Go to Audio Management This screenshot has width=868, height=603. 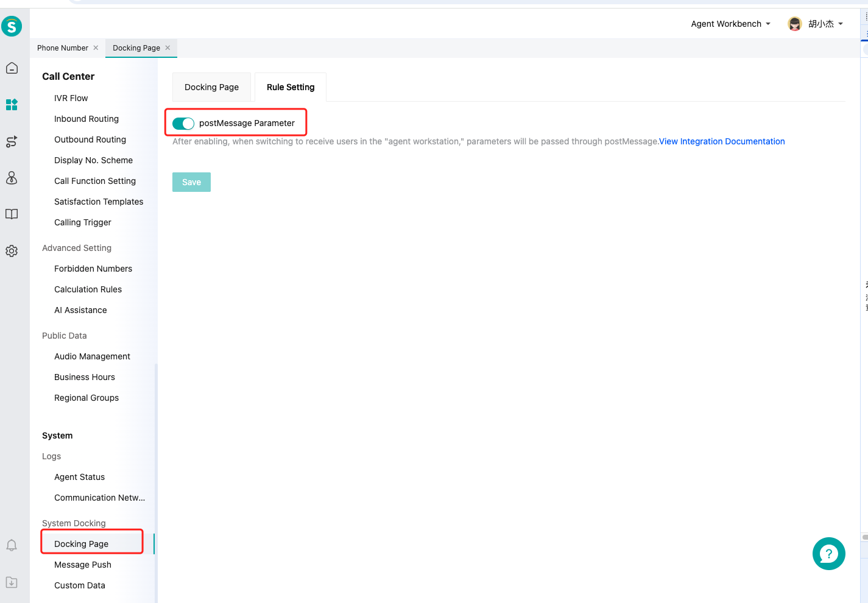click(x=92, y=356)
